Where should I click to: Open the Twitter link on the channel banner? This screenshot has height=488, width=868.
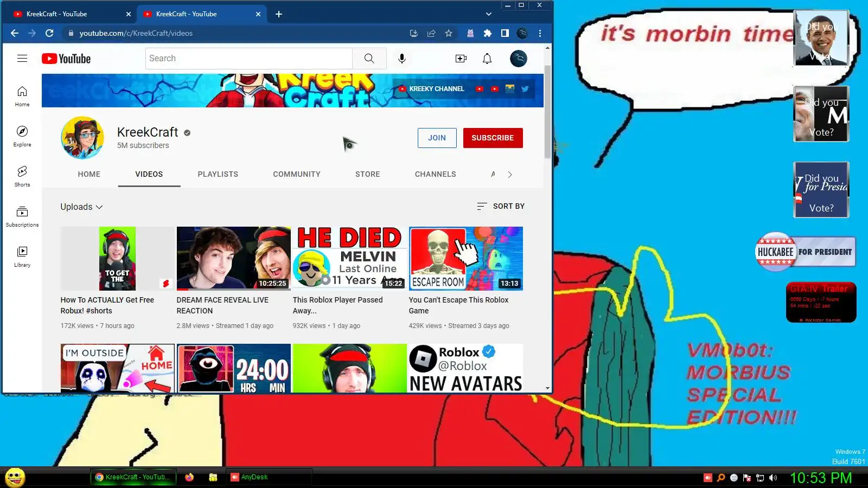coord(525,89)
